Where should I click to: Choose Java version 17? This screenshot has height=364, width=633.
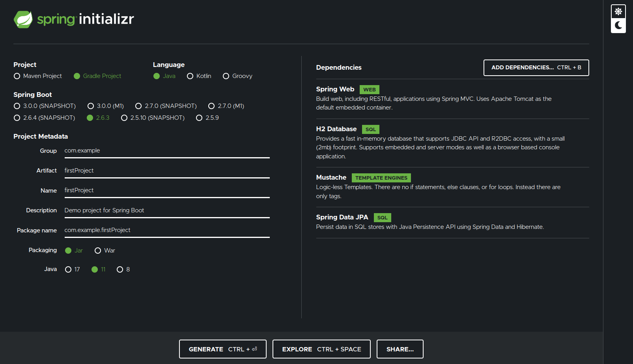pos(73,269)
